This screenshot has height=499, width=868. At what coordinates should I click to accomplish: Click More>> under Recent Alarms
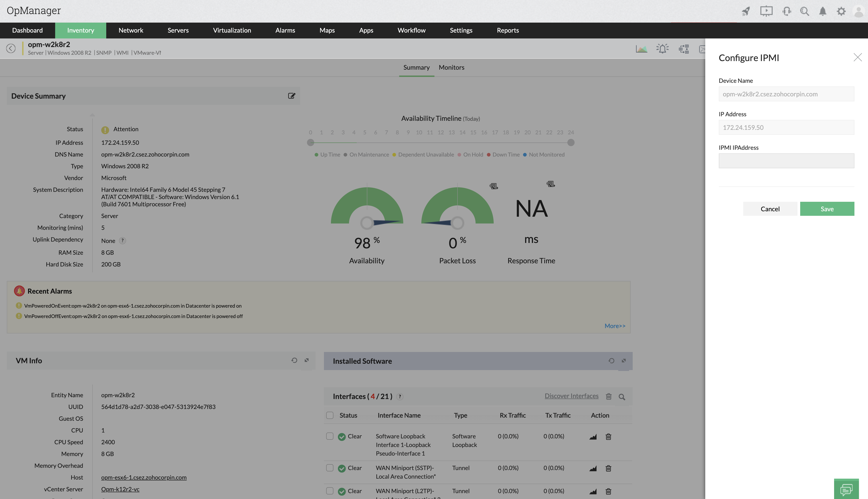pyautogui.click(x=615, y=326)
